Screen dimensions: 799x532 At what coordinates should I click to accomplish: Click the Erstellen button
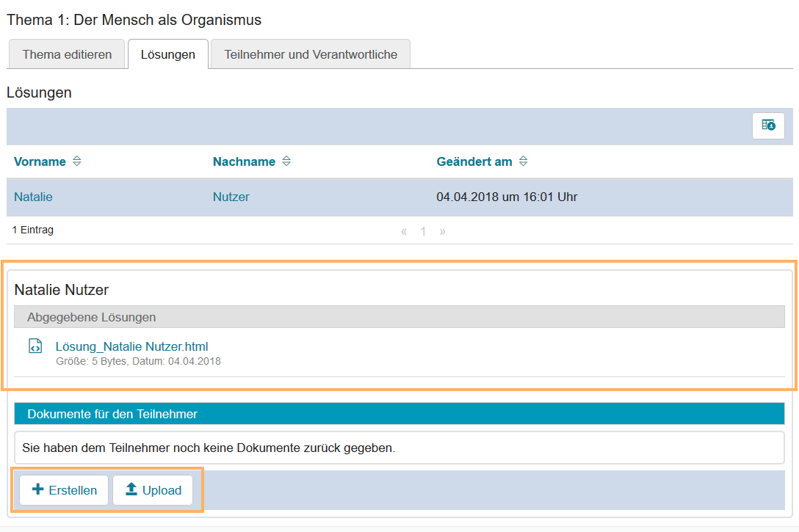[64, 490]
